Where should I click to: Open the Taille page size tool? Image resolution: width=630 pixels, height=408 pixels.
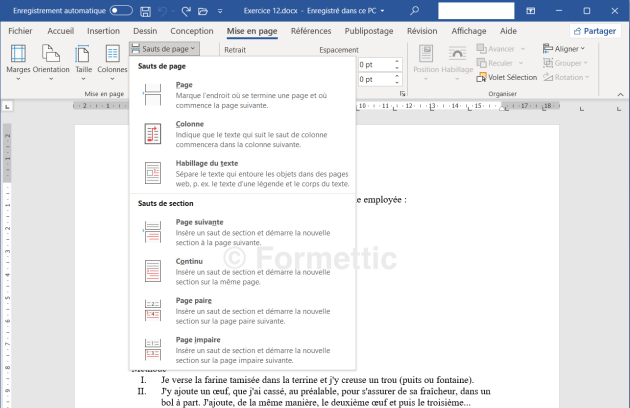pos(83,64)
